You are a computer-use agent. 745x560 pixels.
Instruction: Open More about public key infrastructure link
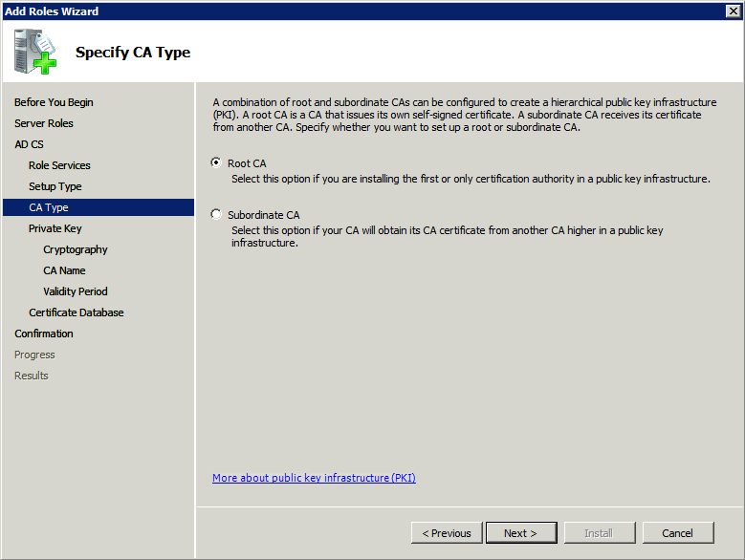[314, 478]
